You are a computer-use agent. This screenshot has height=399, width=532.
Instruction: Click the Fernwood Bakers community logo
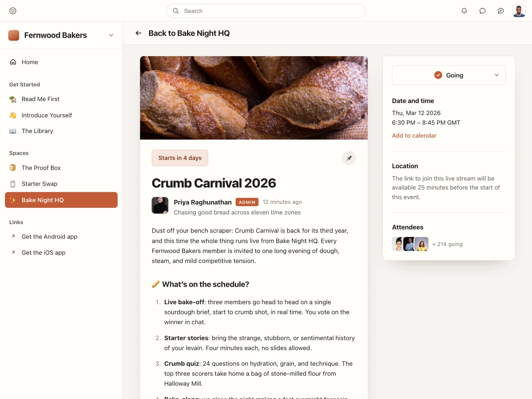coord(14,35)
